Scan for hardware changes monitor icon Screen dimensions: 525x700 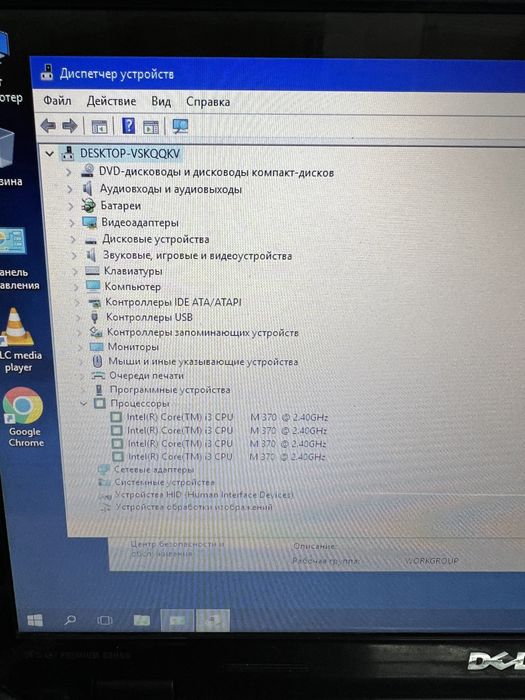(180, 127)
